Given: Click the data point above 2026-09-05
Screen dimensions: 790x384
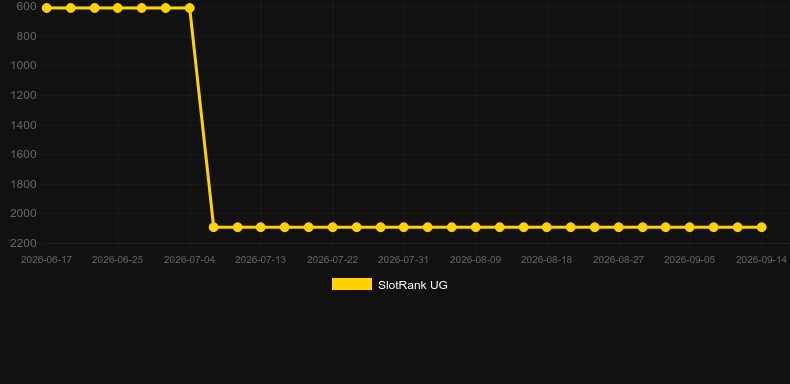Looking at the screenshot, I should [x=690, y=227].
